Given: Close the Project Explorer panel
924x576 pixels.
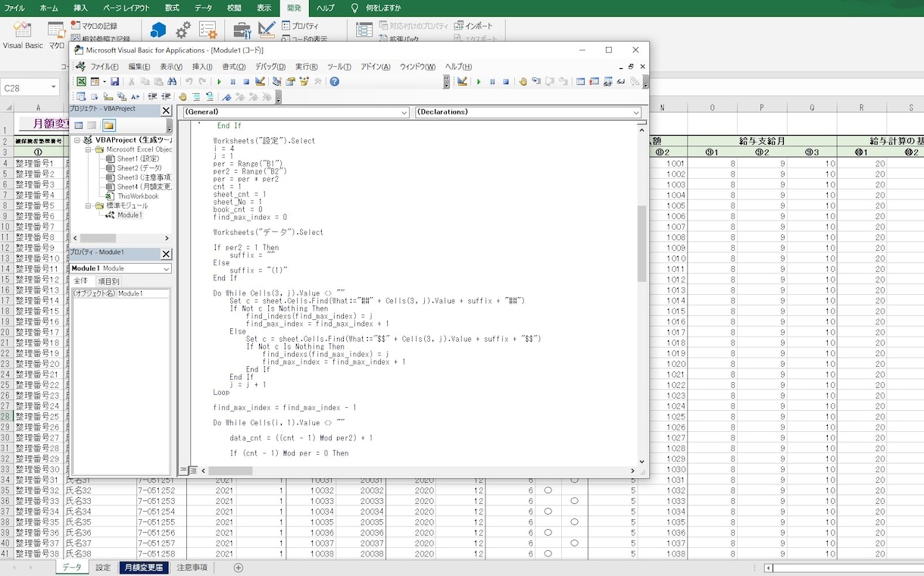Looking at the screenshot, I should tap(166, 110).
